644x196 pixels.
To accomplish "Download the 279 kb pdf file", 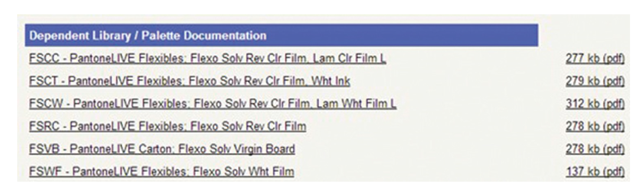I will pos(595,81).
